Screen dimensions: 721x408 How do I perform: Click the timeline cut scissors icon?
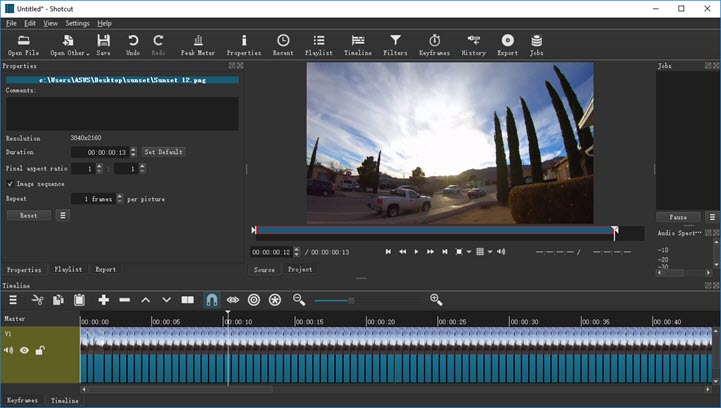pos(37,299)
